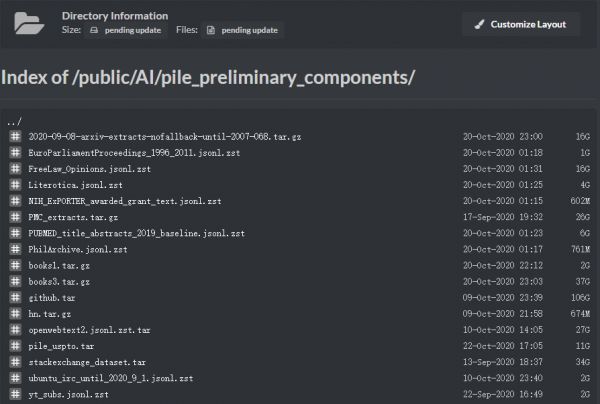The width and height of the screenshot is (600, 404).
Task: Click the pile_uspto.tar file link
Action: [x=61, y=346]
